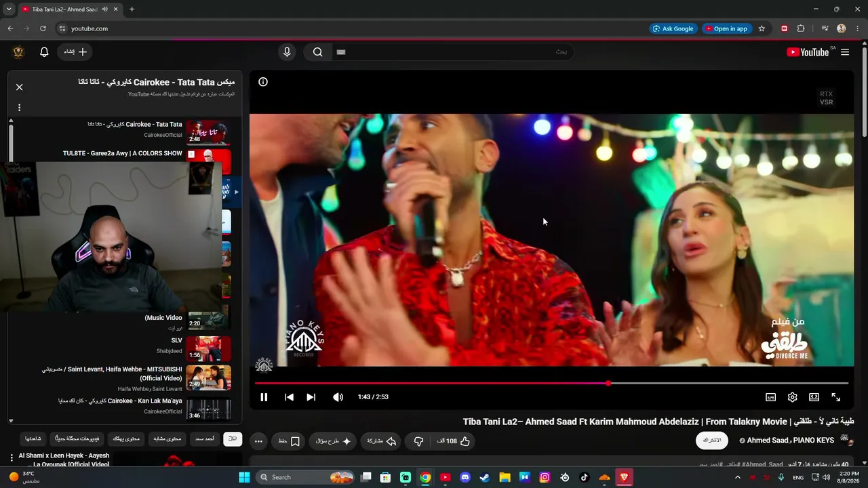The width and height of the screenshot is (868, 488).
Task: Pause the video with the pause button
Action: tap(264, 397)
